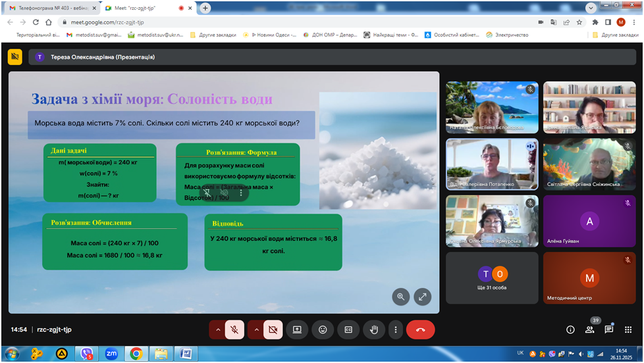Screen dimensions: 644x363
Task: Raise hand in the meeting
Action: click(374, 329)
